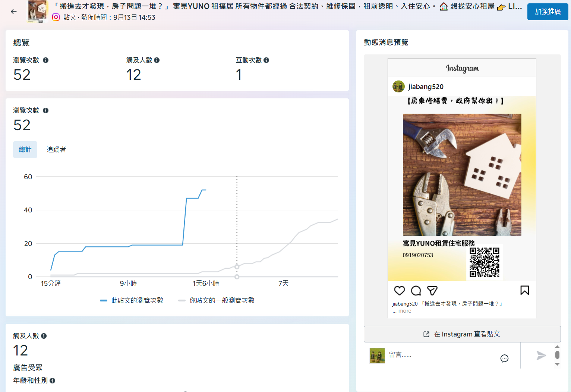Click the heart like icon

(x=399, y=291)
